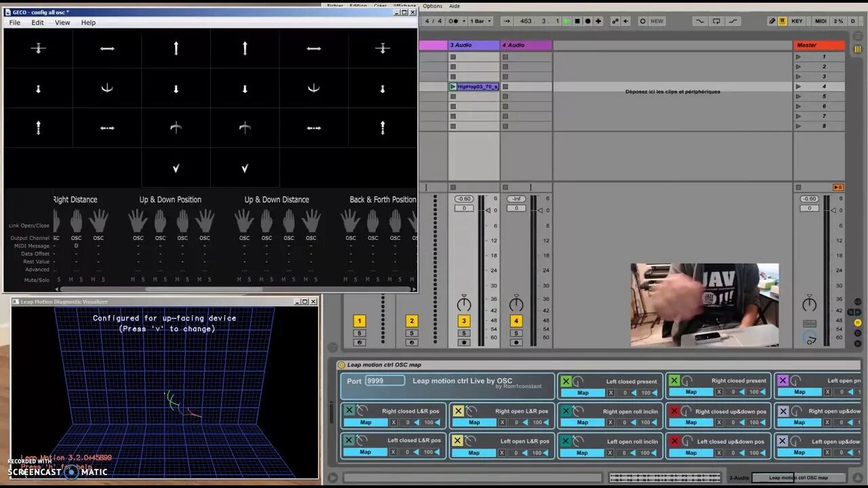Launch Master scene 1
The image size is (868, 488).
pyautogui.click(x=798, y=57)
